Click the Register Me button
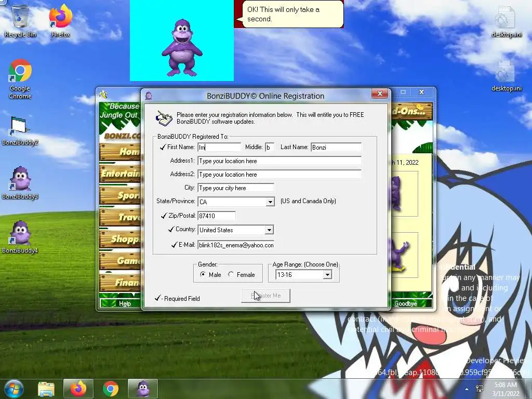532x399 pixels. tap(265, 296)
